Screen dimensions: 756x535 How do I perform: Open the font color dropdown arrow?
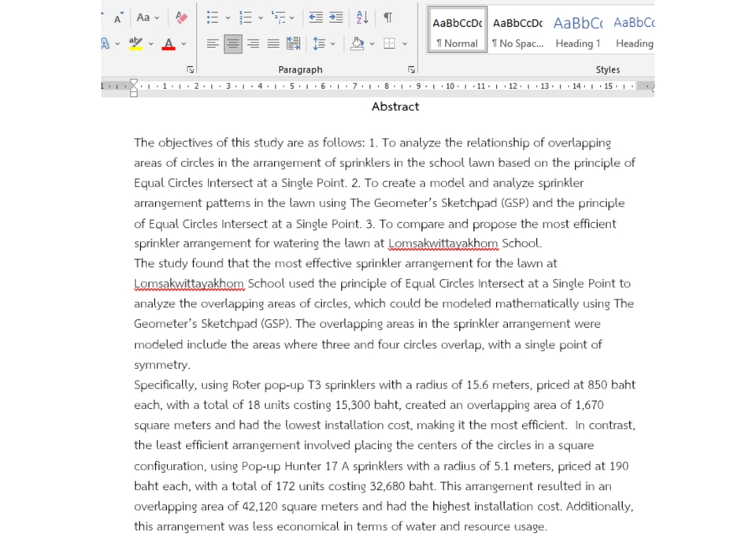[183, 44]
